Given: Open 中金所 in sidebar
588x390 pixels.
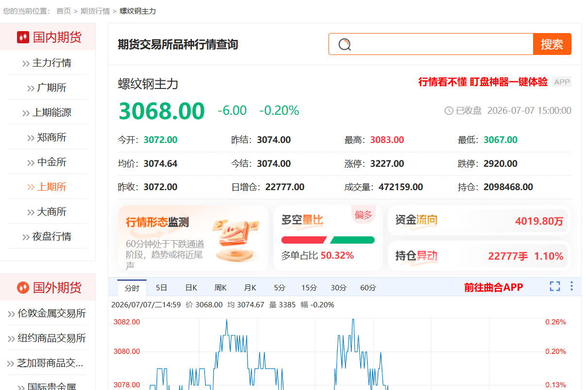Looking at the screenshot, I should pyautogui.click(x=47, y=162).
